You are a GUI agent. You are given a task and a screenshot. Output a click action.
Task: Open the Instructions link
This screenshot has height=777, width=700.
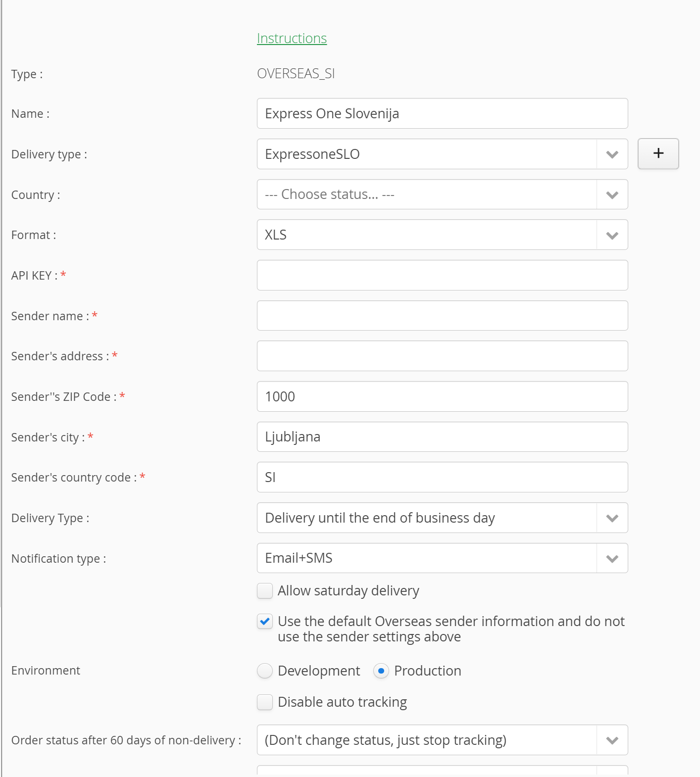click(292, 39)
